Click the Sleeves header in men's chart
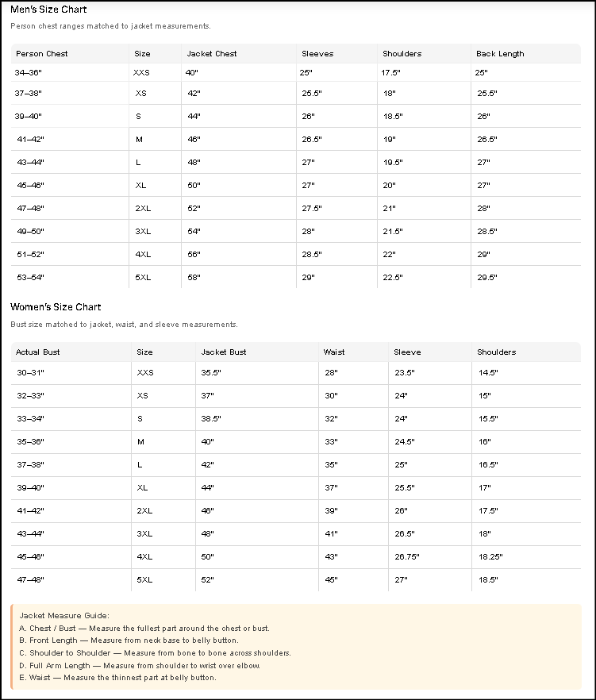Image resolution: width=596 pixels, height=700 pixels. pyautogui.click(x=317, y=54)
